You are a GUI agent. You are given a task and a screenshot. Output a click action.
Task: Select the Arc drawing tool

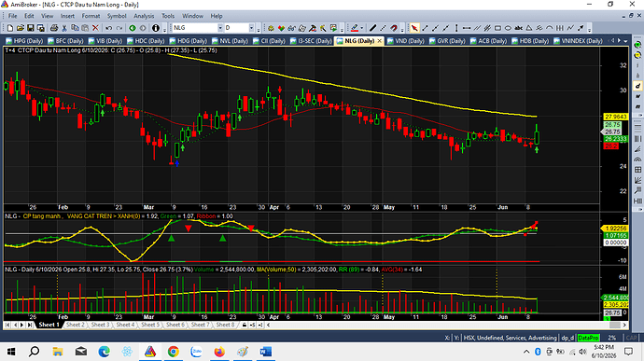[550, 28]
